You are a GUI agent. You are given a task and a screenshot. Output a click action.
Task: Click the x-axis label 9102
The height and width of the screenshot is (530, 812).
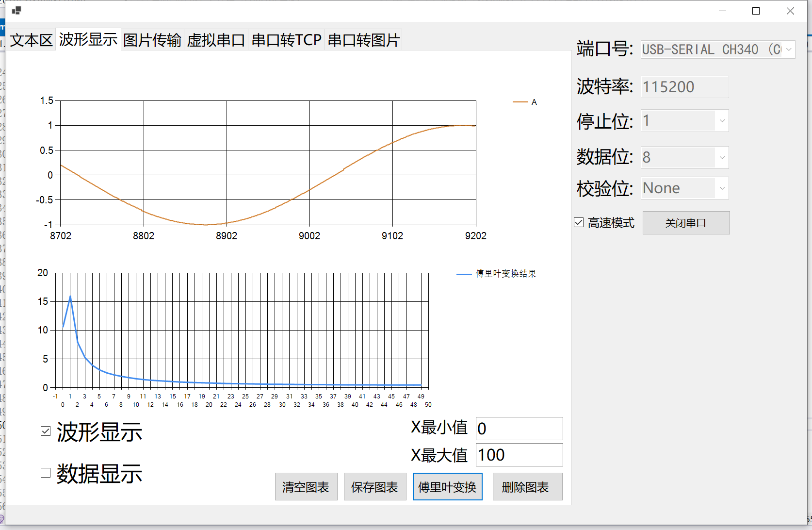click(x=392, y=236)
